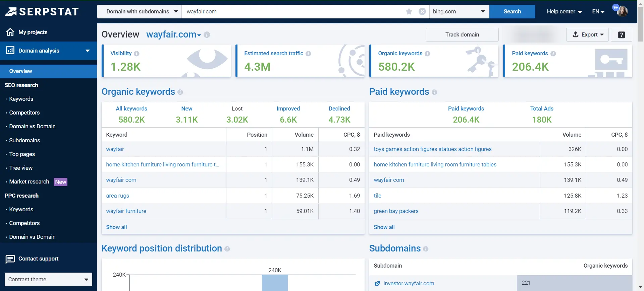
Task: Open the user profile avatar
Action: (622, 11)
